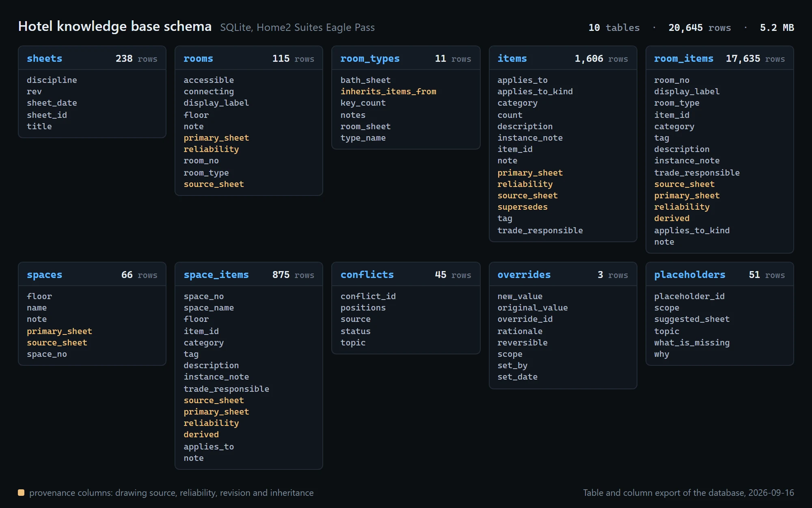Select the sheet_date column in sheets
Viewport: 812px width, 508px height.
(52, 103)
